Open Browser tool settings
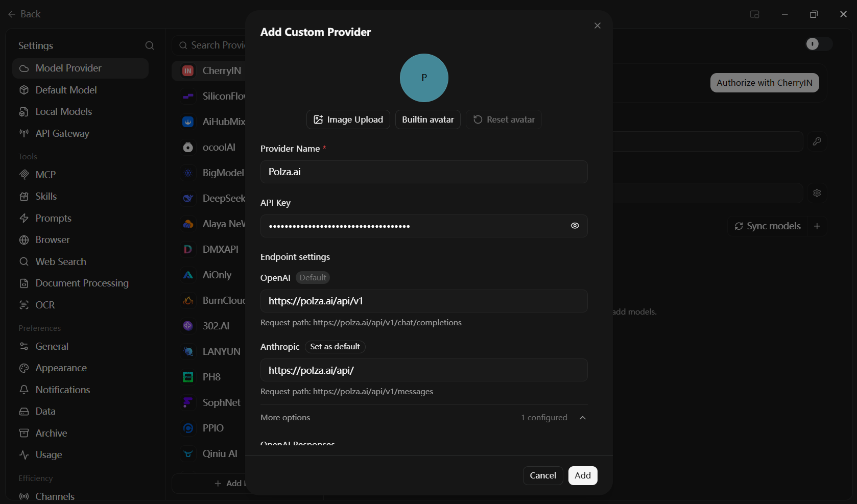This screenshot has width=857, height=504. pyautogui.click(x=80, y=240)
